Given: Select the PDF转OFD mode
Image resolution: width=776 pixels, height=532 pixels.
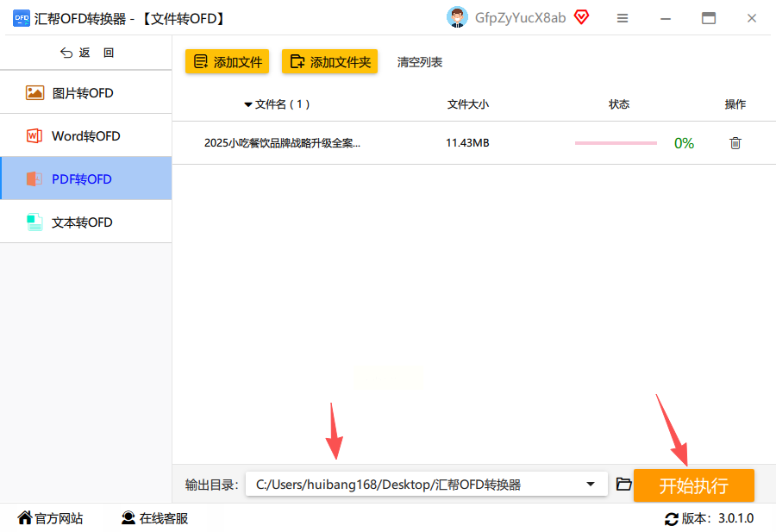Looking at the screenshot, I should point(86,178).
